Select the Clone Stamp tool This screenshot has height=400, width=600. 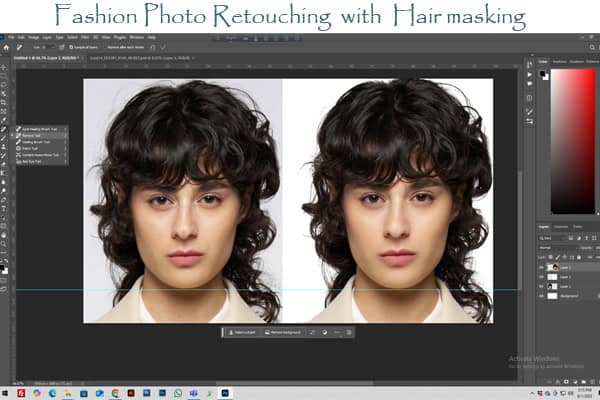[x=4, y=147]
